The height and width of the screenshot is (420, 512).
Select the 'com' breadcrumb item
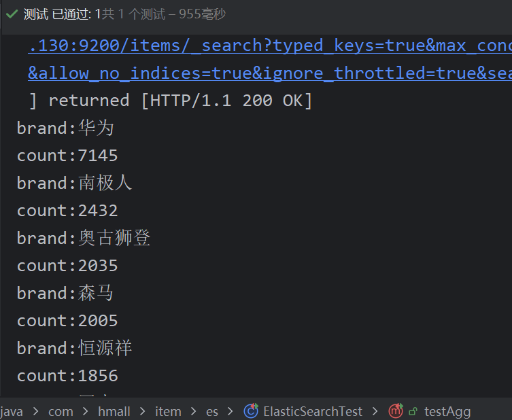tap(61, 411)
